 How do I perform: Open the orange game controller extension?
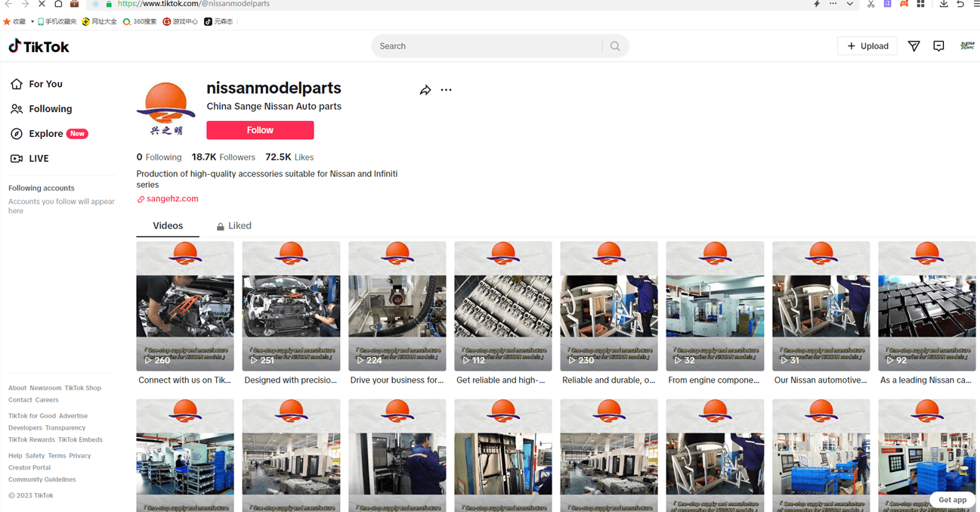pos(904,4)
